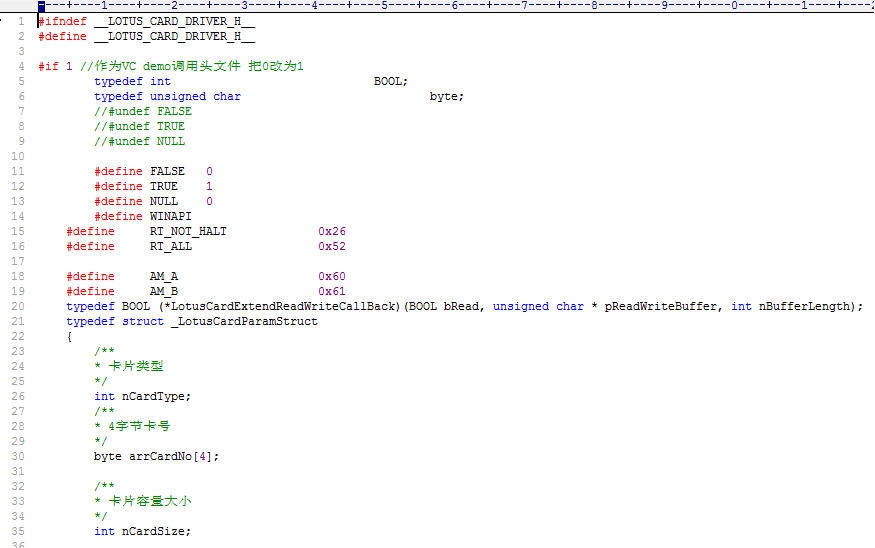
Task: Click the BOOL; typedef name on line 5
Action: click(390, 81)
